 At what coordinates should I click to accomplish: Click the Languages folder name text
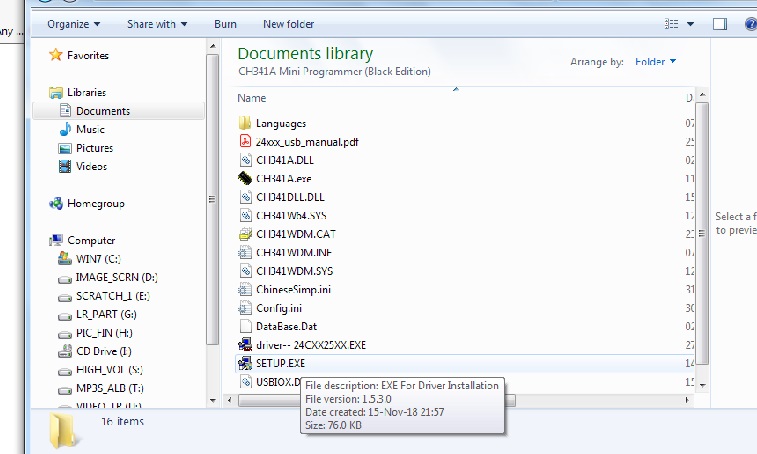(281, 123)
